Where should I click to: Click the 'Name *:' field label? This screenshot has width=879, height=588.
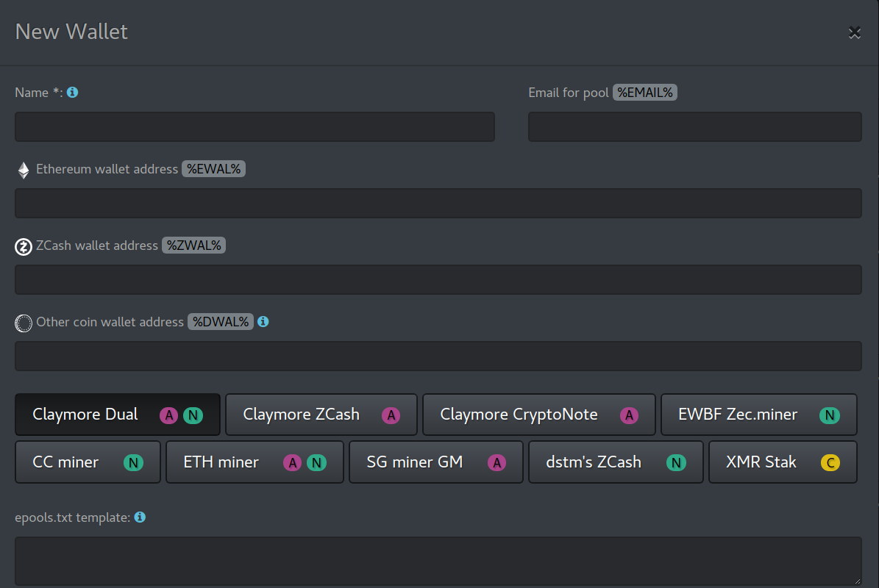click(39, 93)
